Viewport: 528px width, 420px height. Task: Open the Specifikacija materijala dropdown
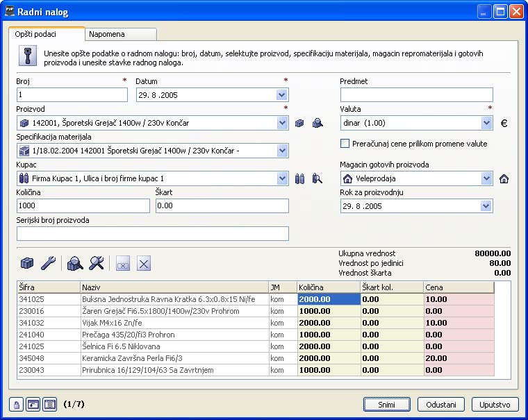pos(282,151)
